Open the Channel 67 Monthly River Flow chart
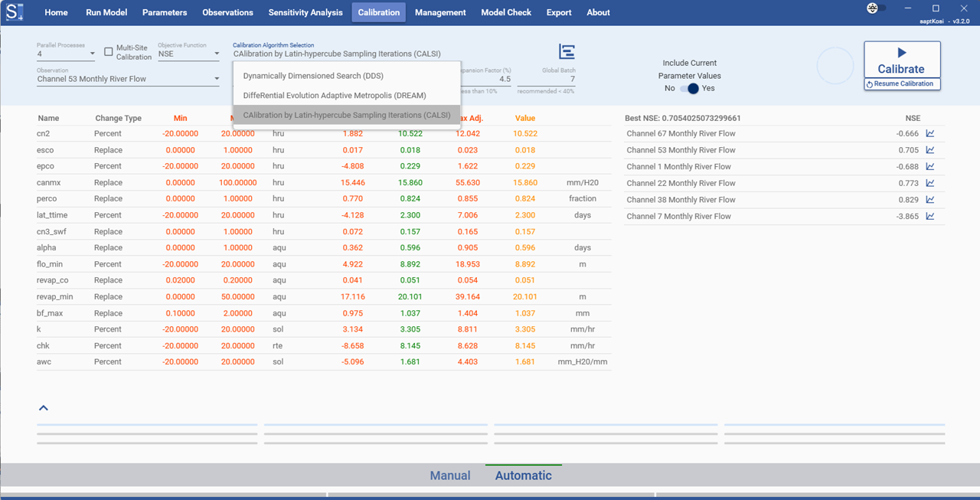Viewport: 980px width, 500px height. point(929,133)
